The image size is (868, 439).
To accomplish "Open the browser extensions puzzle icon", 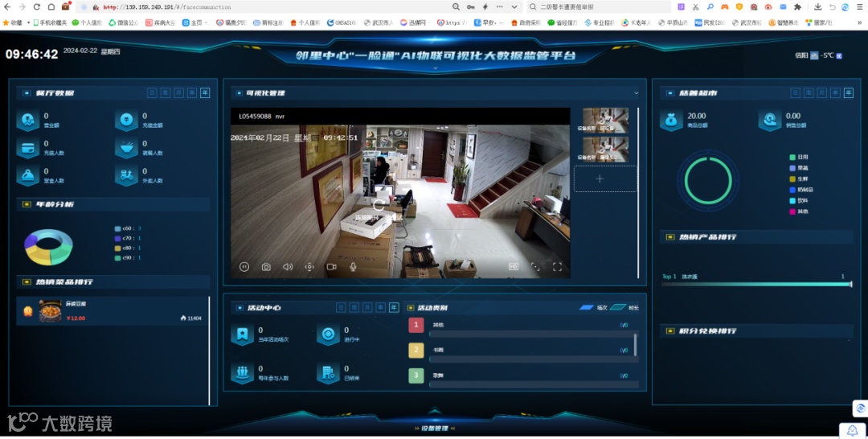I will [x=797, y=6].
